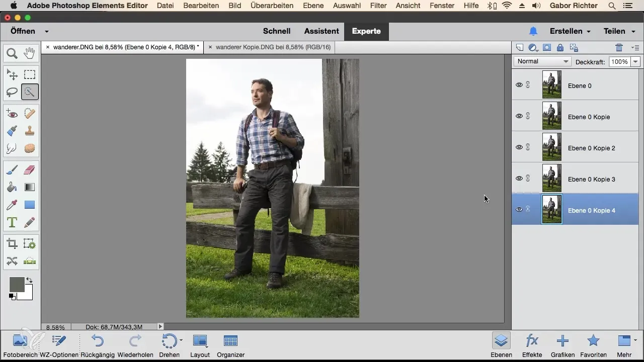This screenshot has width=644, height=362.
Task: Select the Gradient tool
Action: tap(30, 188)
